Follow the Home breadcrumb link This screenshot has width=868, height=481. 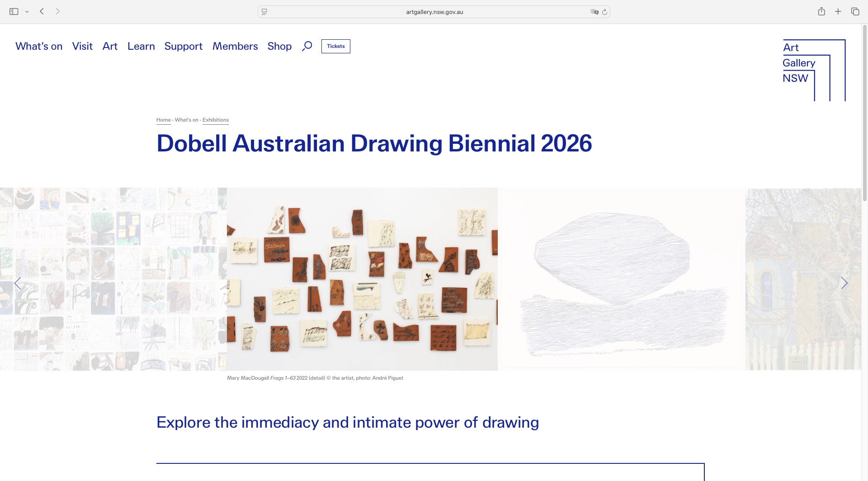[164, 120]
